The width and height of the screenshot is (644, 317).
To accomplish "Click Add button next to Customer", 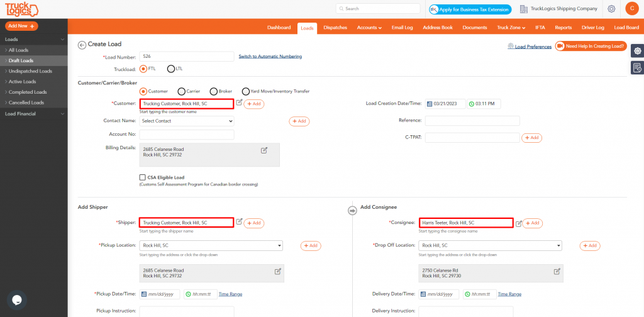I will tap(254, 104).
